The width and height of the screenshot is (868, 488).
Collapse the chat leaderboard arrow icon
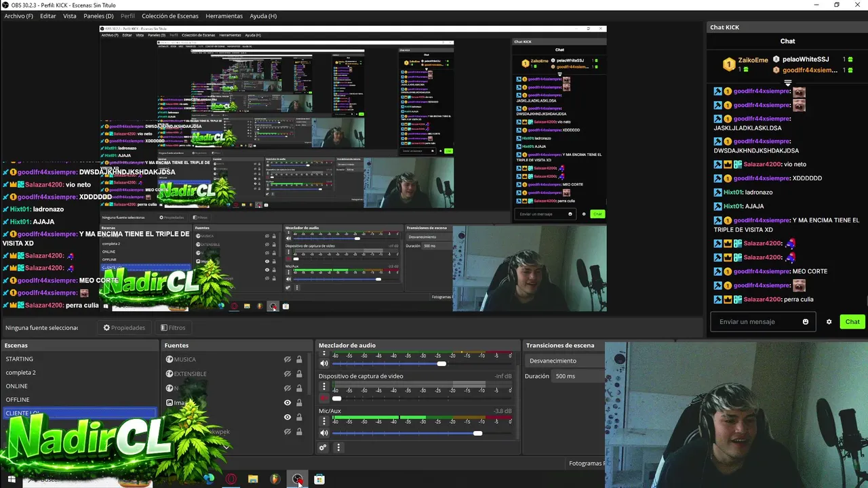787,83
